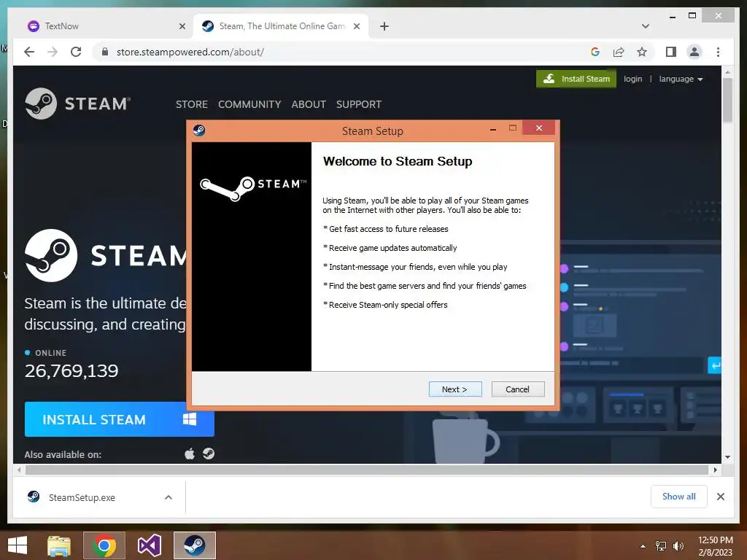Image resolution: width=747 pixels, height=560 pixels.
Task: Open Visual Studio from taskbar
Action: (x=149, y=545)
